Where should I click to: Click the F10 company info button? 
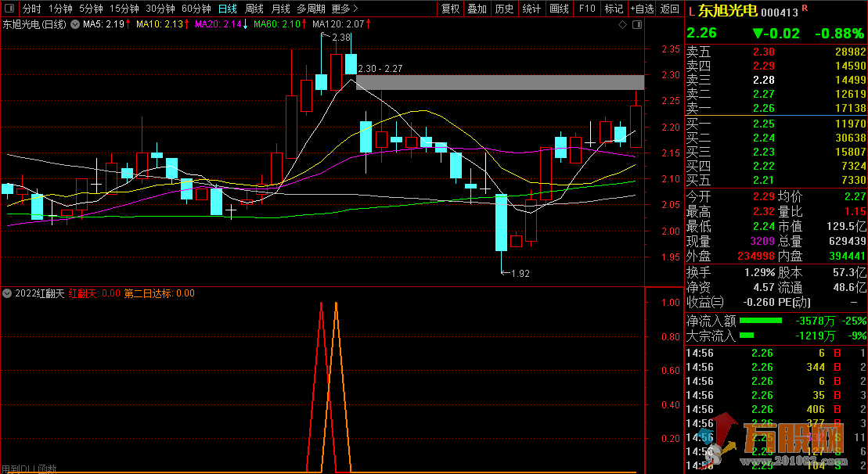tap(587, 9)
